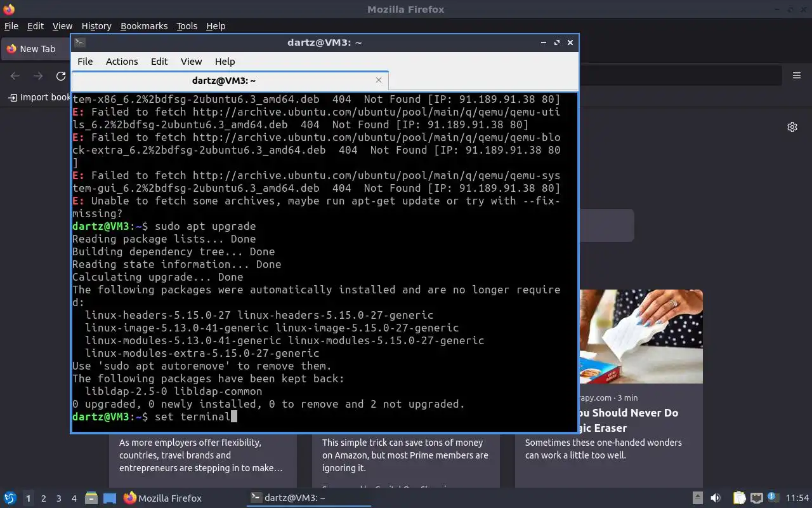Click the show desktop taskbar icon
812x508 pixels.
(110, 498)
